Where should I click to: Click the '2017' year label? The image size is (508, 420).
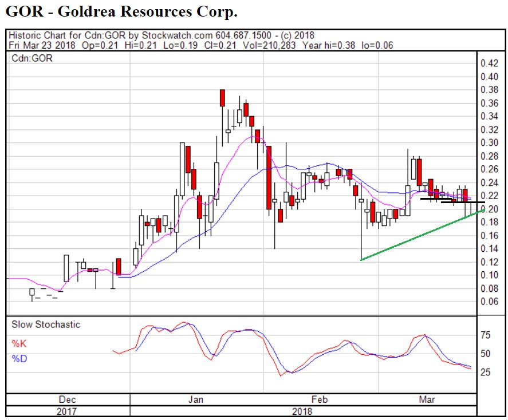point(67,411)
